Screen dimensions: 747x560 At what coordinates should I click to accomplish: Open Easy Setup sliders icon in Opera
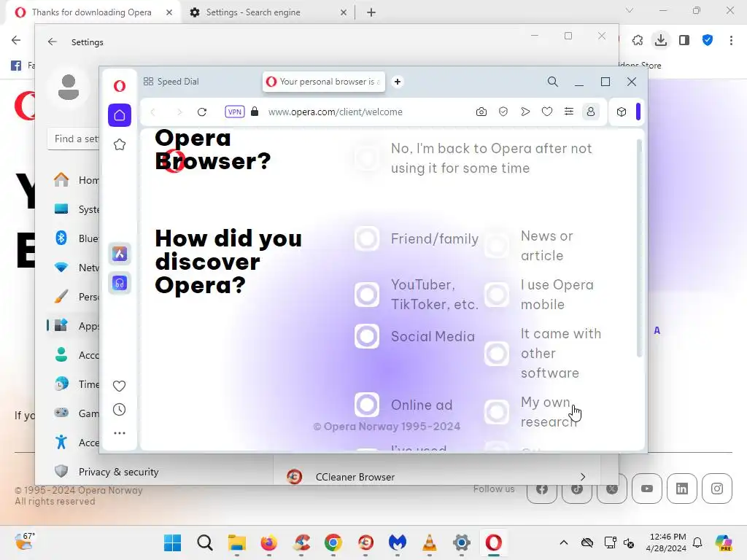pyautogui.click(x=569, y=112)
